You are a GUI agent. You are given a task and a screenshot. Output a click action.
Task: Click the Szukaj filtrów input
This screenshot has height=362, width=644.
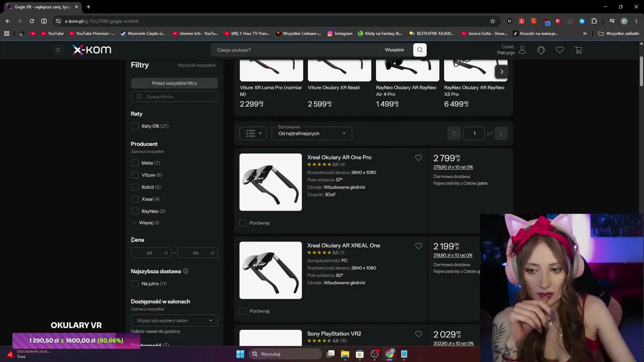pos(175,97)
